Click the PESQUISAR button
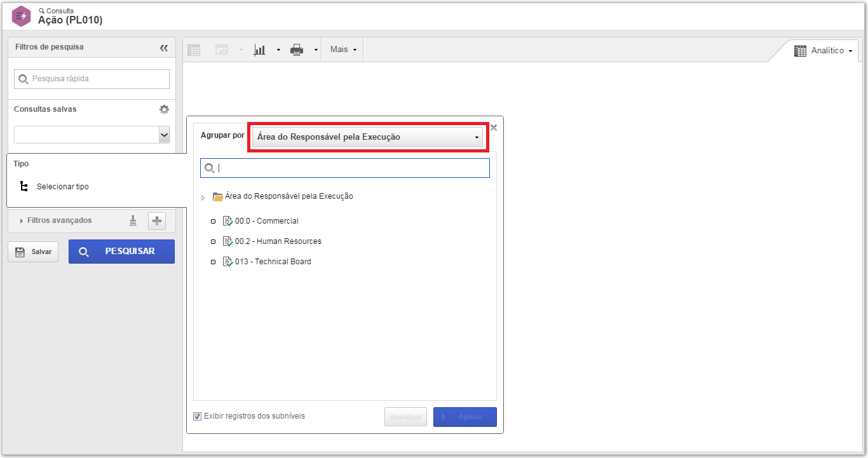868x458 pixels. pos(121,252)
